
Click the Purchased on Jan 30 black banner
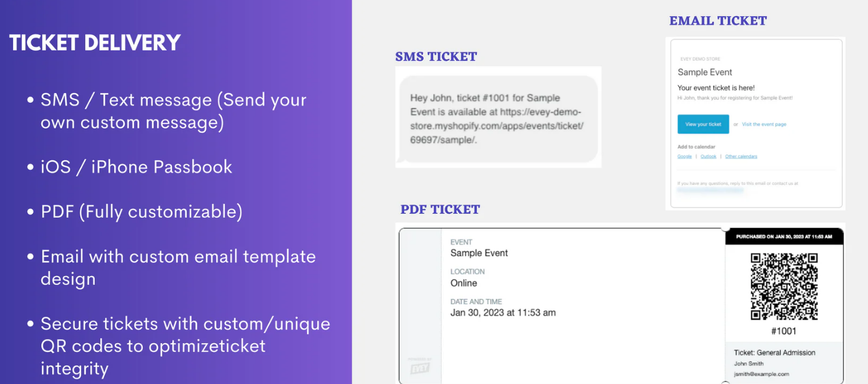tap(784, 236)
